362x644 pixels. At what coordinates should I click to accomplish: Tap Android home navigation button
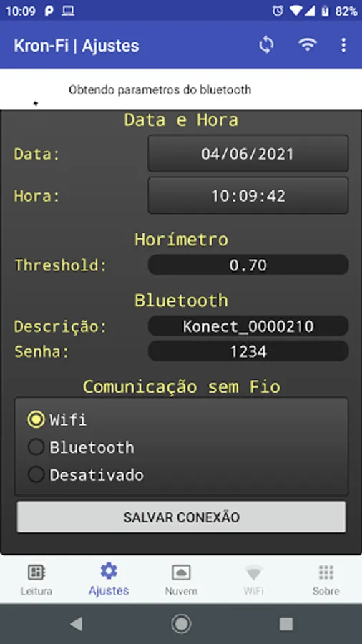[181, 624]
